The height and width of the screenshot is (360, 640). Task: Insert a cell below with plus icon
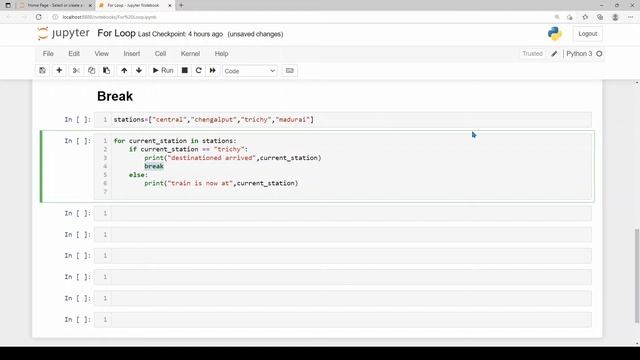pos(59,71)
